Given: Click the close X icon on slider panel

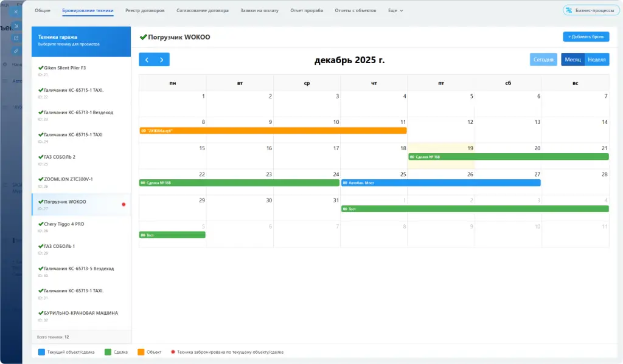Looking at the screenshot, I should tap(16, 11).
